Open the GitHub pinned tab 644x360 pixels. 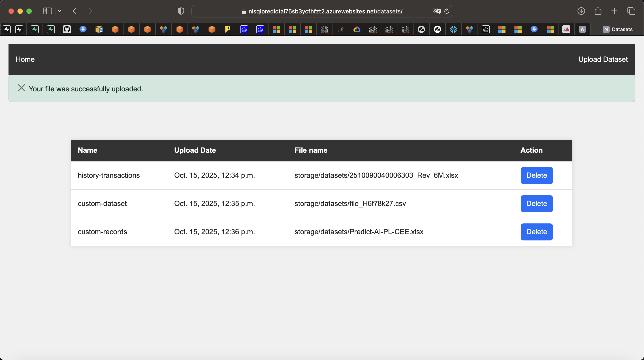click(x=67, y=29)
